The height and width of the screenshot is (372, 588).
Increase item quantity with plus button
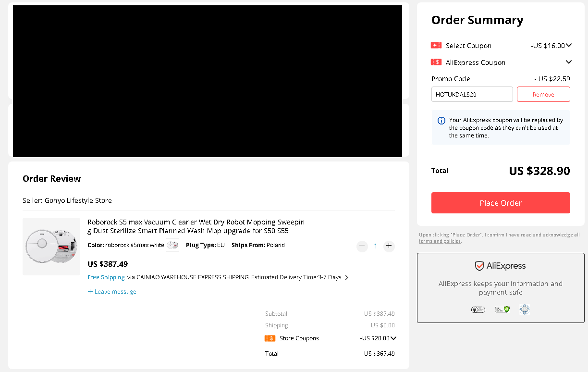[389, 246]
